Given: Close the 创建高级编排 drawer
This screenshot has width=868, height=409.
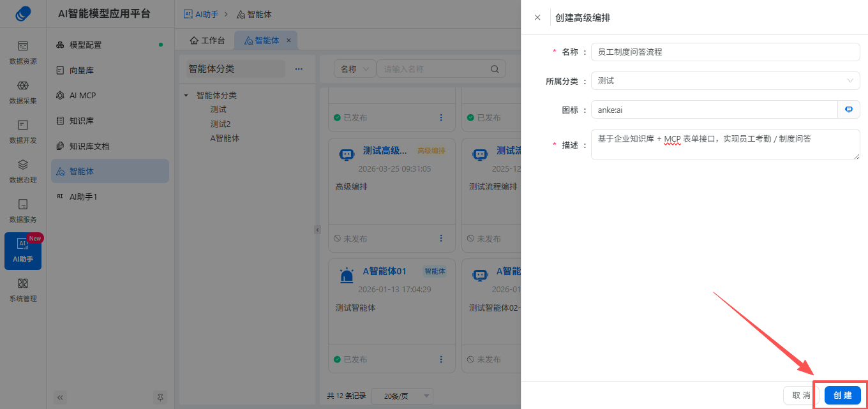Looking at the screenshot, I should (537, 17).
